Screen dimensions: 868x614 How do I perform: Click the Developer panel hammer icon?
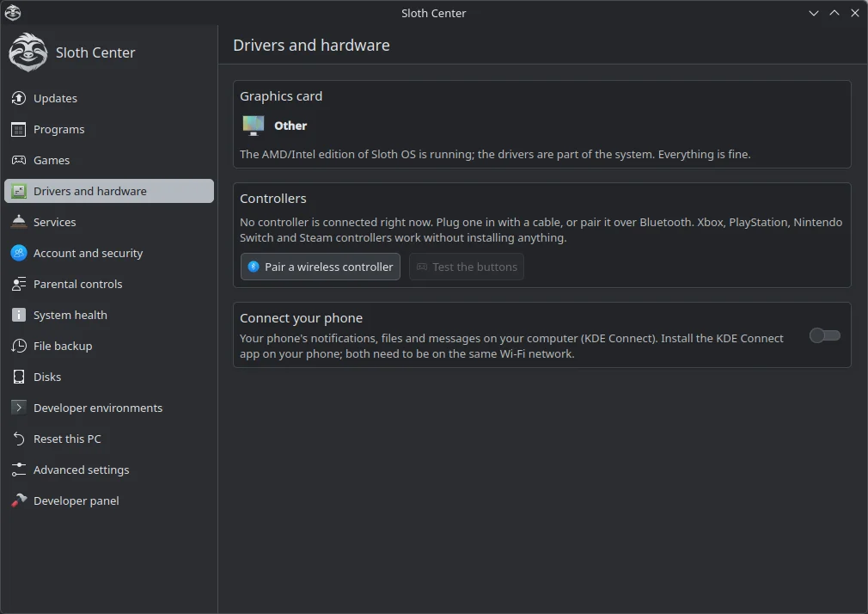tap(18, 500)
